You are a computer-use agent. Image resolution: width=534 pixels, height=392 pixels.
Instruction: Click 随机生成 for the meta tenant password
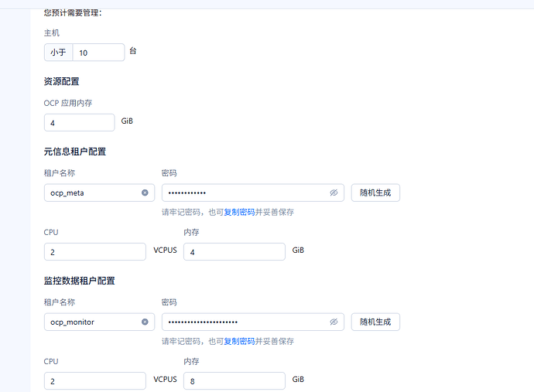click(375, 193)
